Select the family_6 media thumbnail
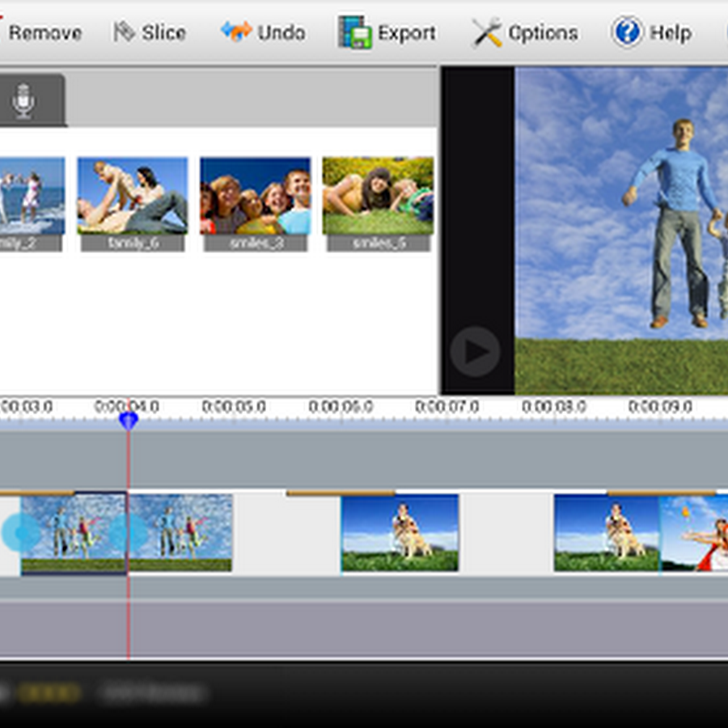728x728 pixels. pos(132,197)
